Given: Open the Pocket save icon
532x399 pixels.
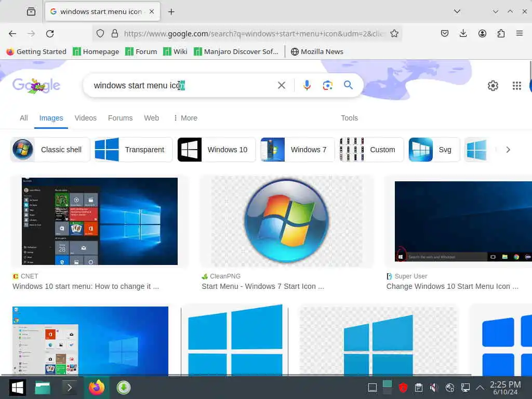Looking at the screenshot, I should coord(445,33).
